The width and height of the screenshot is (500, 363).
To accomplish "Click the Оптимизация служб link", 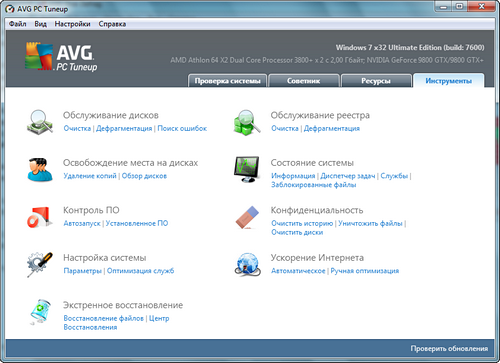I will click(141, 271).
